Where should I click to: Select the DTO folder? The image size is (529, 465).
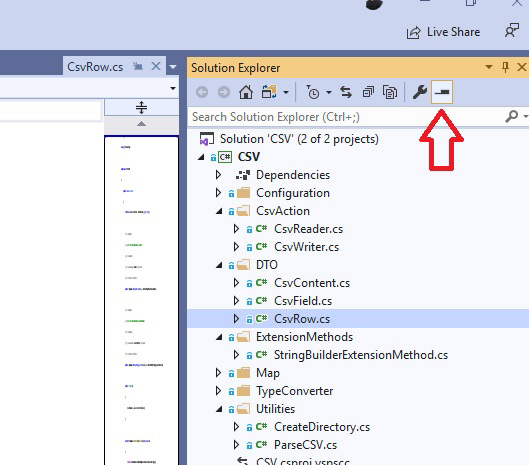[267, 265]
